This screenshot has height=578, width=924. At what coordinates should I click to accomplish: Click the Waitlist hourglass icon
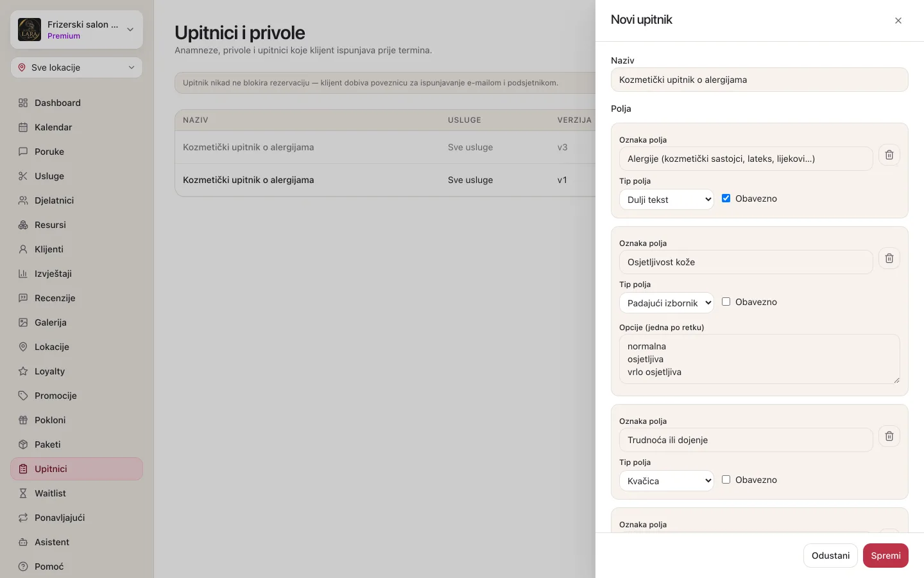(23, 493)
